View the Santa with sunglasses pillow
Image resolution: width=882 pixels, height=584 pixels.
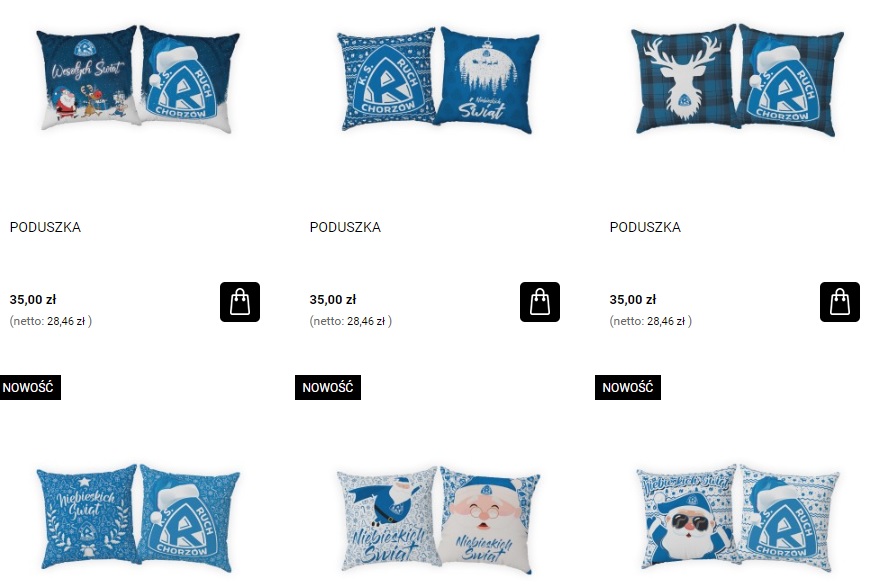[x=737, y=518]
